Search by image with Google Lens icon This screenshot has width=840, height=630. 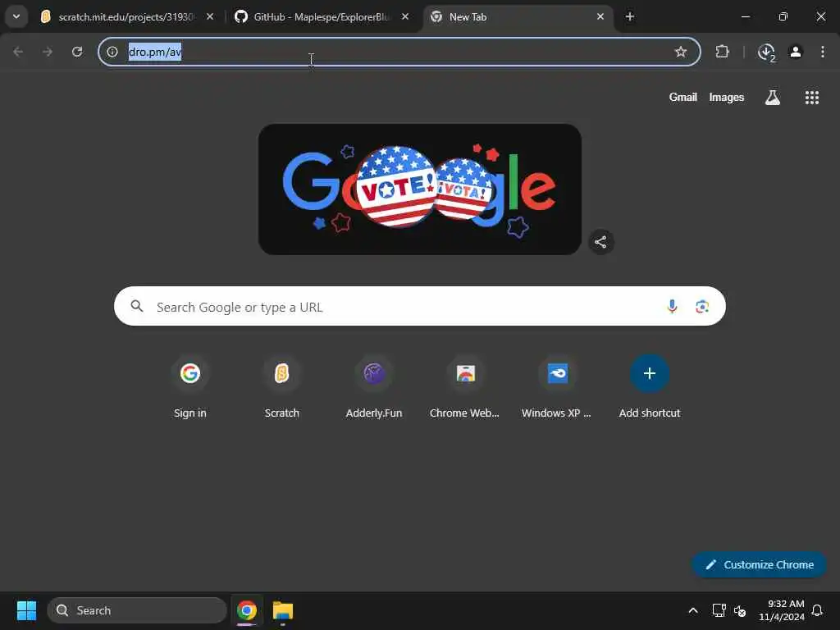pyautogui.click(x=702, y=307)
